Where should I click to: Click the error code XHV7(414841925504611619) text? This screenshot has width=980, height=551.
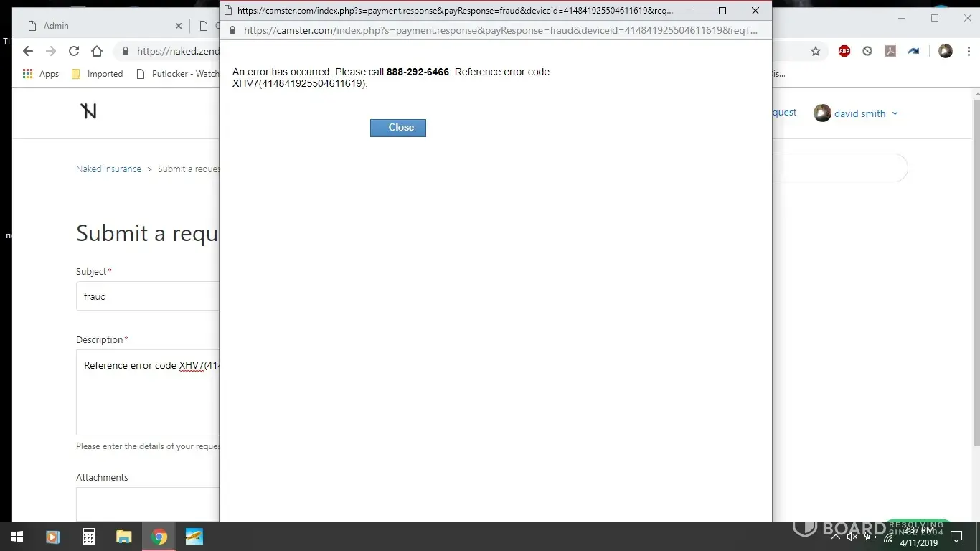pos(298,83)
